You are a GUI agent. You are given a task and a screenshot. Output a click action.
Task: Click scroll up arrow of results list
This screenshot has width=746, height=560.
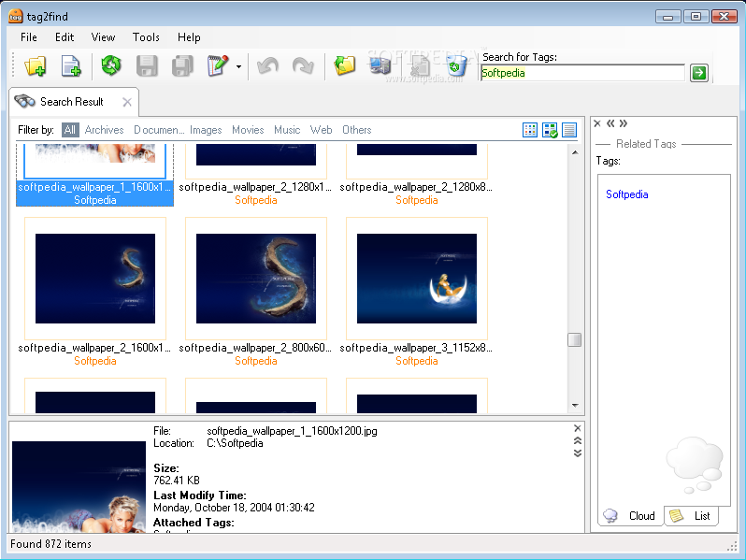point(575,152)
